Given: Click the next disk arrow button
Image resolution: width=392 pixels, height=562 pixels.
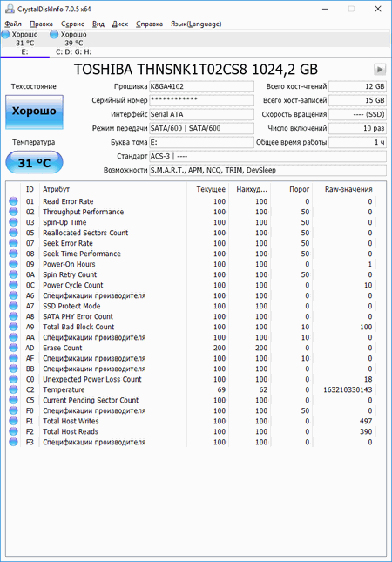Looking at the screenshot, I should tap(380, 69).
